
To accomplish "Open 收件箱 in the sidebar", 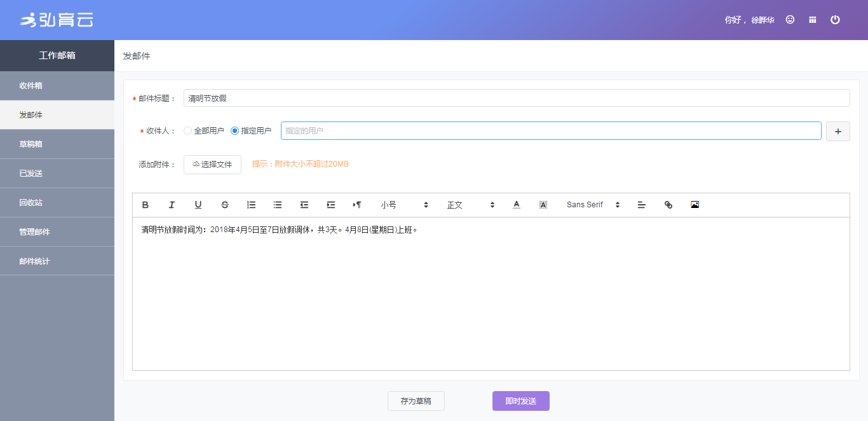I will click(x=57, y=86).
